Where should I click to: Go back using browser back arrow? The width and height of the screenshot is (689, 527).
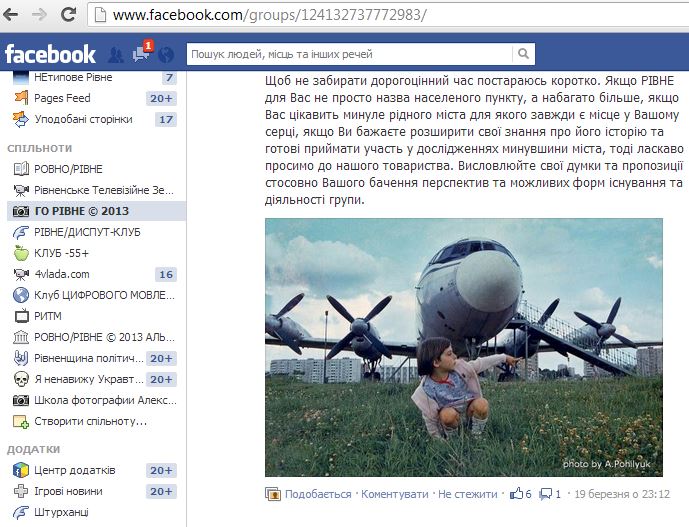(x=11, y=15)
